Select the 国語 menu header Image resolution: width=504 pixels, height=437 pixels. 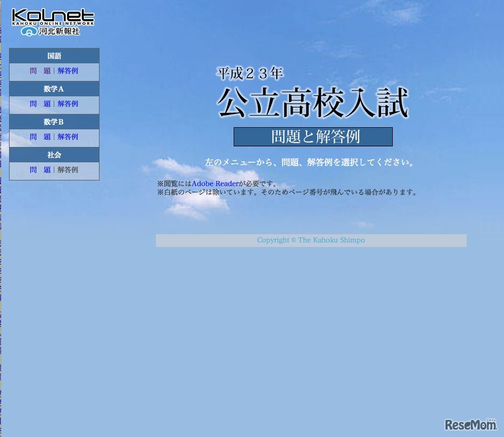pyautogui.click(x=54, y=56)
